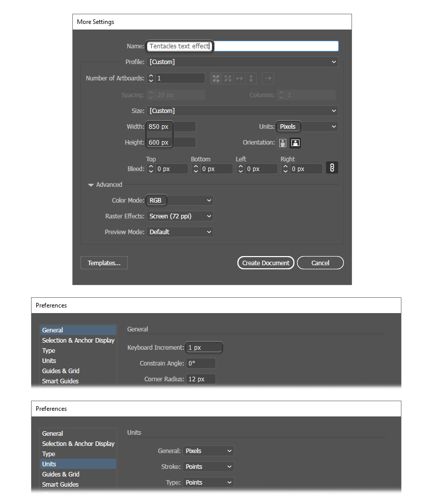The height and width of the screenshot is (504, 433).
Task: Select landscape orientation for the document
Action: 295,143
